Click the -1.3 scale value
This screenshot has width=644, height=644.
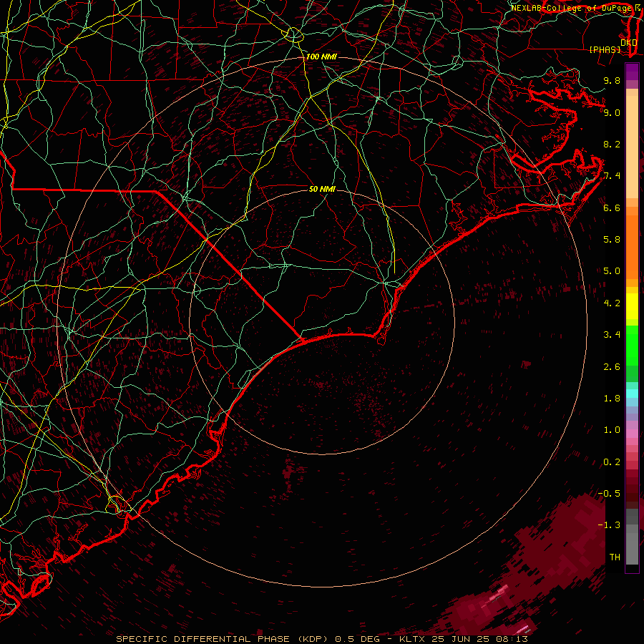(609, 525)
